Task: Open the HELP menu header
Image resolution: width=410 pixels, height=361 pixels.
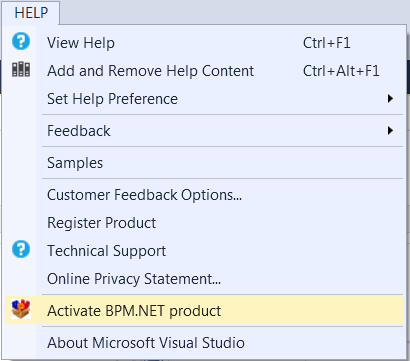Action: [x=31, y=13]
